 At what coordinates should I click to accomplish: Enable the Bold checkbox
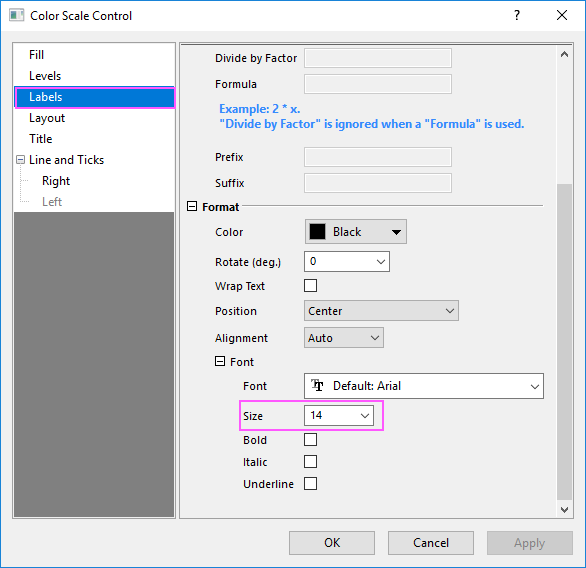point(311,440)
